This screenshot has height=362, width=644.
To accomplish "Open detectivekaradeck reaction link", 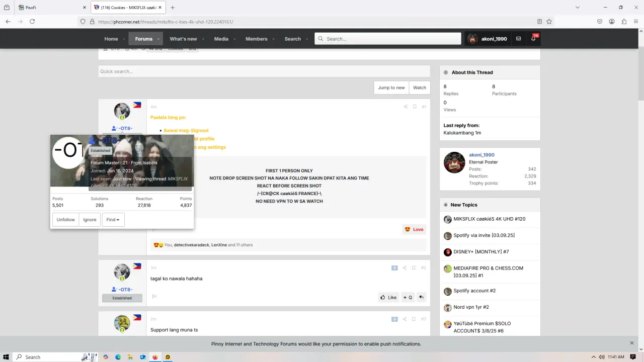I will (191, 245).
